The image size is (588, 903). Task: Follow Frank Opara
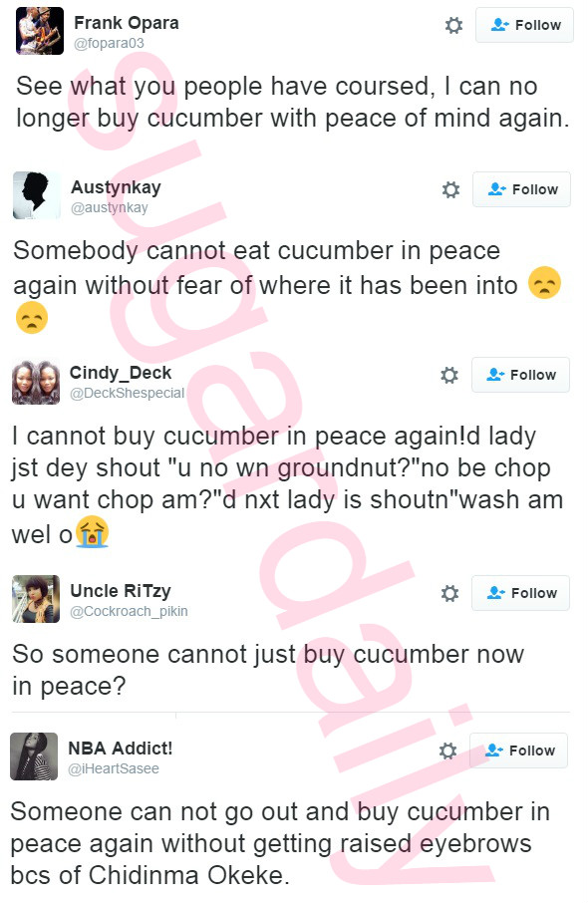click(x=524, y=25)
